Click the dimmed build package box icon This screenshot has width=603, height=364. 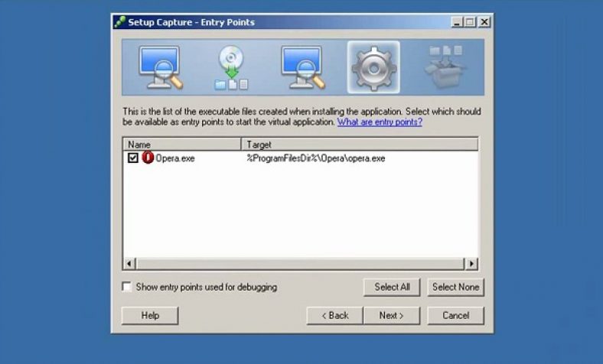coord(445,67)
